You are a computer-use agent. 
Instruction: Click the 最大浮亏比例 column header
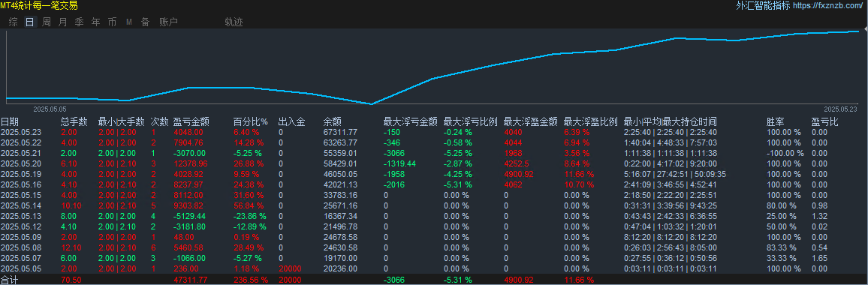point(471,121)
